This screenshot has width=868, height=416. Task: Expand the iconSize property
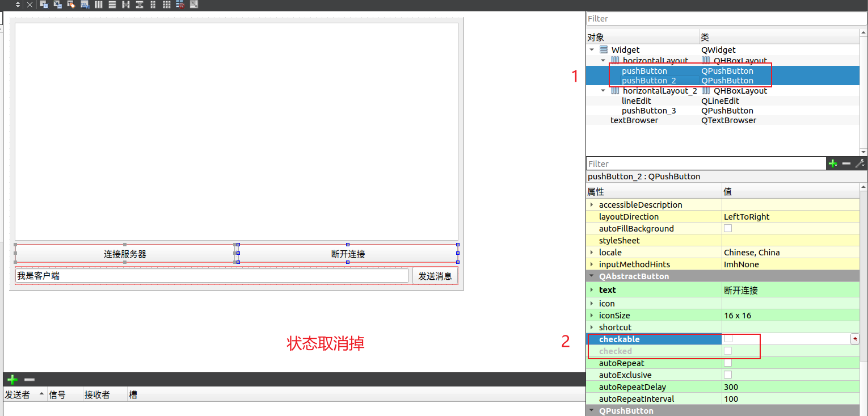coord(592,316)
